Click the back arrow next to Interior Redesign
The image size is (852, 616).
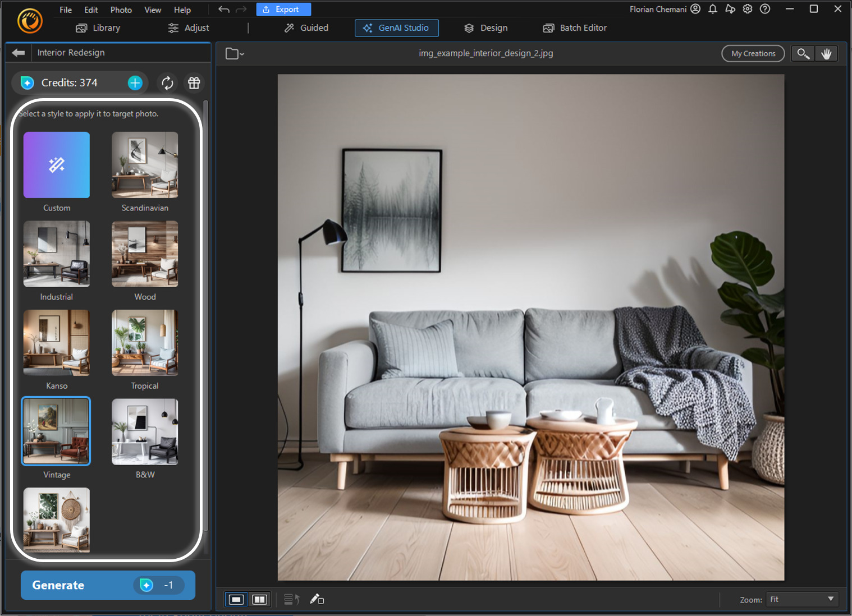pos(18,52)
